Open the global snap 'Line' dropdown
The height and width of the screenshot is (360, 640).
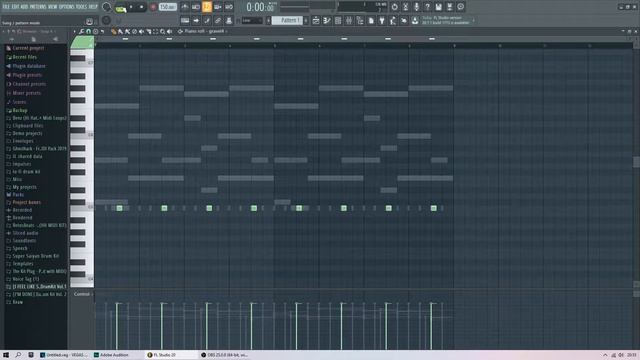pyautogui.click(x=252, y=20)
